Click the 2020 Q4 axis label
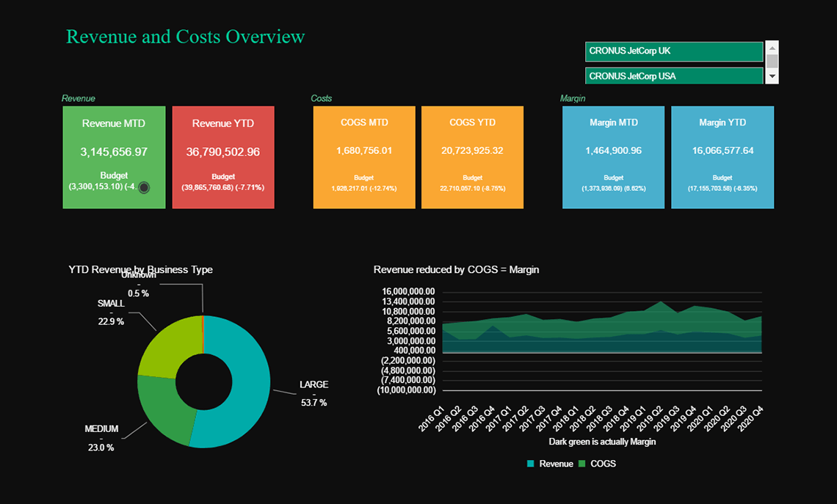The height and width of the screenshot is (504, 837). [x=750, y=419]
